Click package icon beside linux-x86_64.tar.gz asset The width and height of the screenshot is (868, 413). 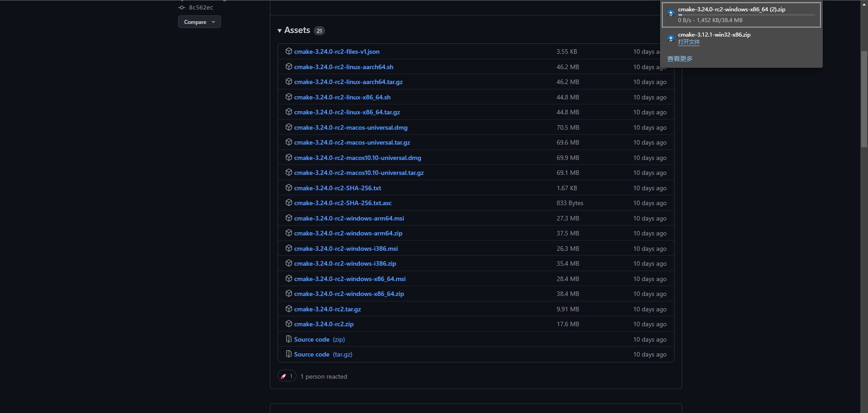(x=289, y=112)
